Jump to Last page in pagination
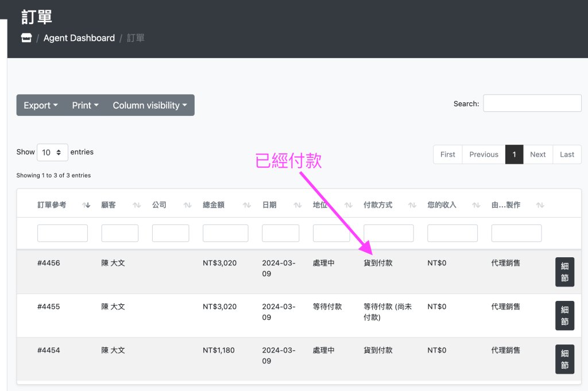This screenshot has height=391, width=588. pos(567,154)
